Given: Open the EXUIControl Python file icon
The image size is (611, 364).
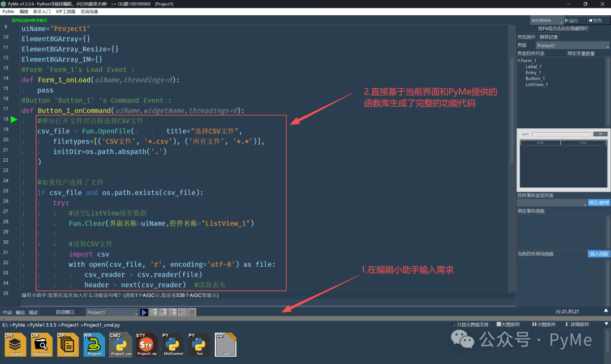Looking at the screenshot, I should (173, 345).
